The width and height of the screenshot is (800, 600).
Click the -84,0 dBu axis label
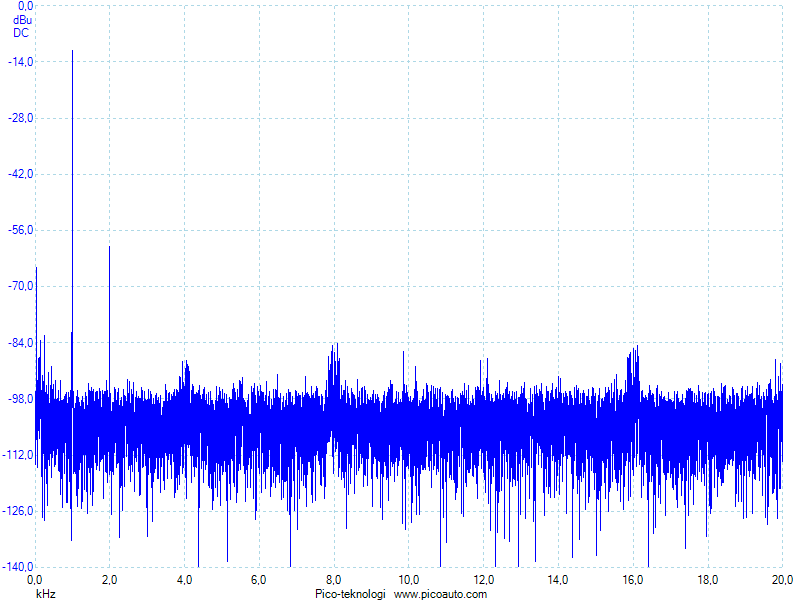coord(21,343)
